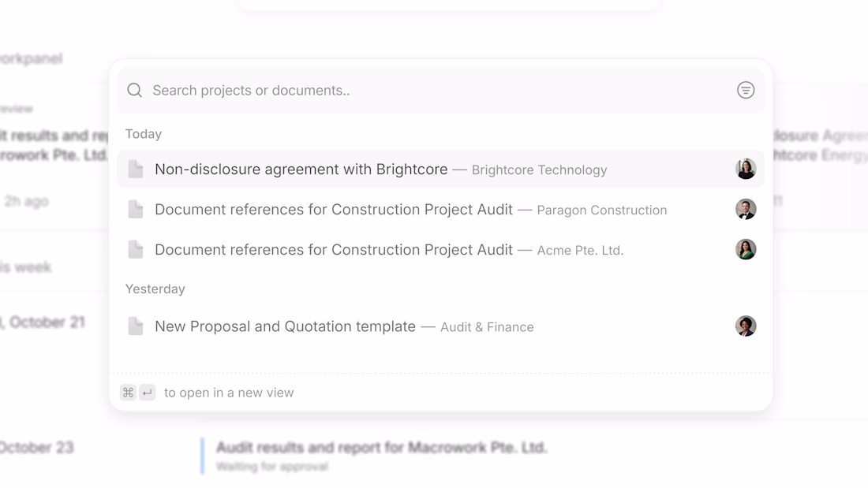The height and width of the screenshot is (488, 868).
Task: Click the Today section header
Action: pos(144,134)
